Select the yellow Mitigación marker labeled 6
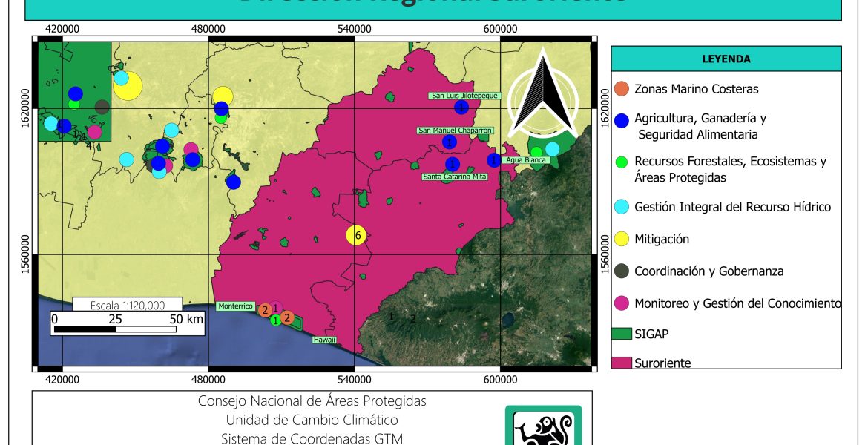The image size is (868, 445). 357,235
